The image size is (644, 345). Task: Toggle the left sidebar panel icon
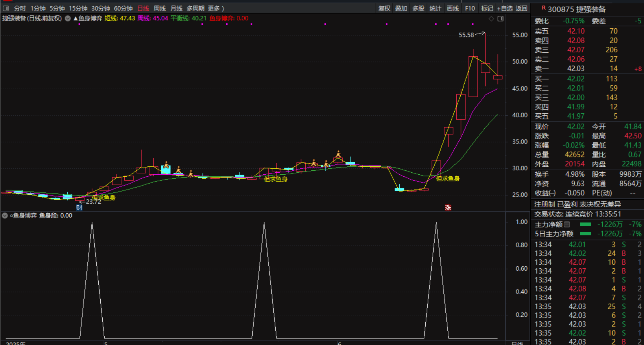[6, 8]
